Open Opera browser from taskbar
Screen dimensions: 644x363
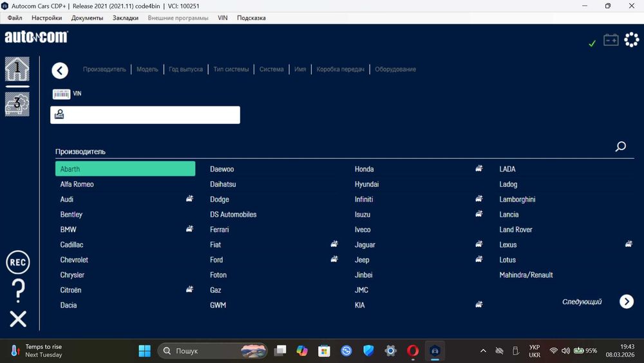click(413, 351)
